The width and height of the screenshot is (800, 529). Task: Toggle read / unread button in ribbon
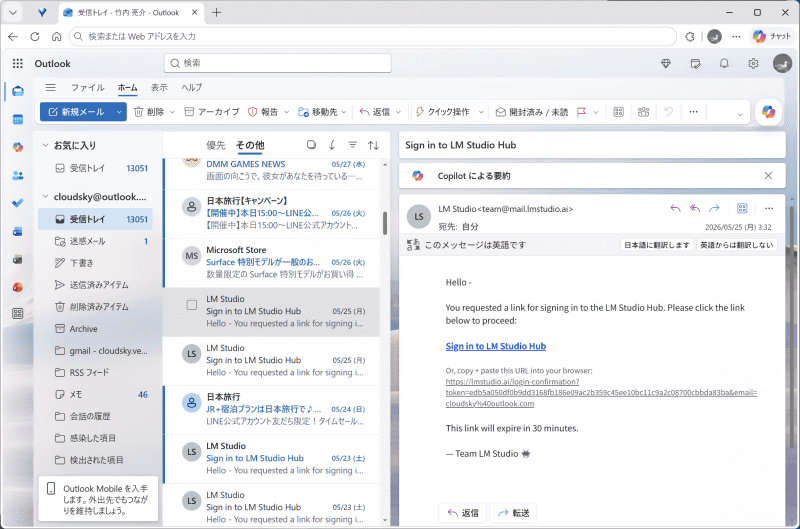(532, 112)
